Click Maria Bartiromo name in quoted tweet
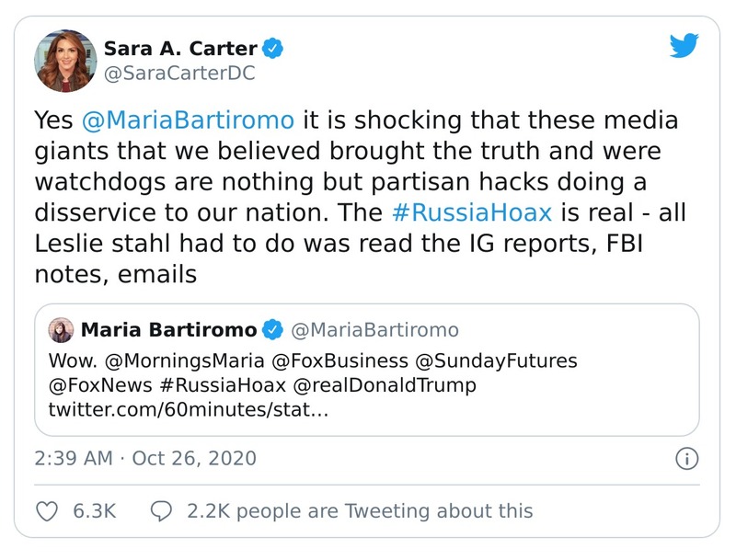Image resolution: width=736 pixels, height=560 pixels. pos(168,329)
